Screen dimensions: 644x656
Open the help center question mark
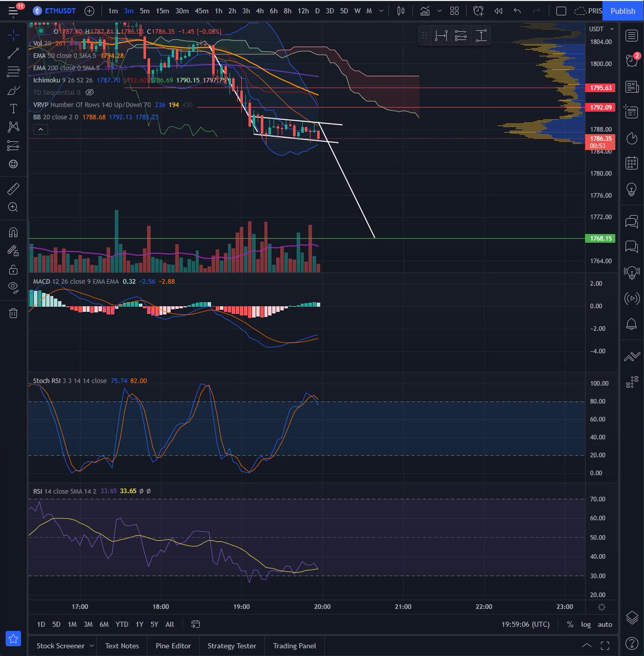(x=631, y=643)
